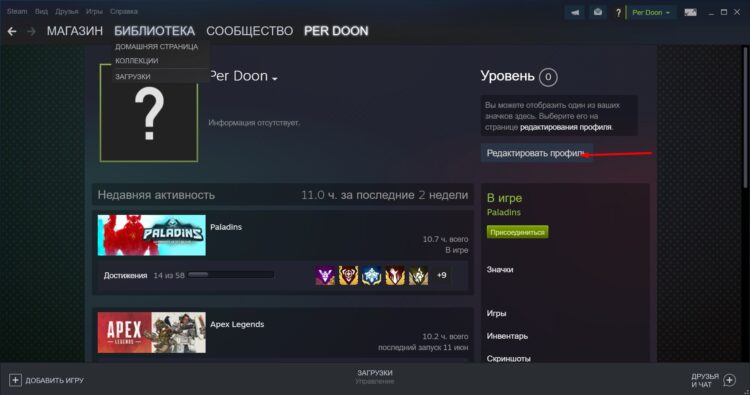Open the Paladins game banner
750x395 pixels.
(152, 235)
